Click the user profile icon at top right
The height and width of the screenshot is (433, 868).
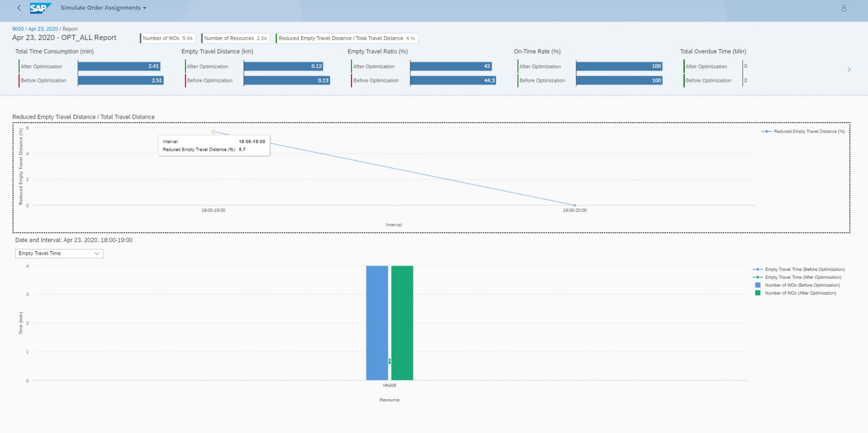pos(844,8)
